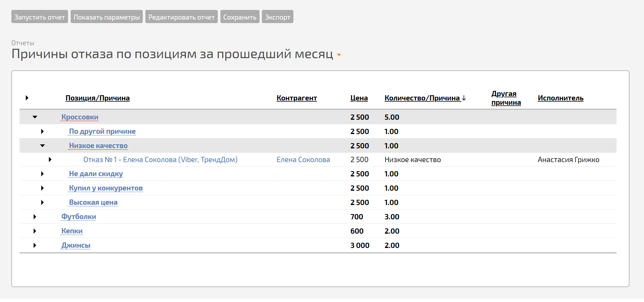Open Показать параметры

pos(107,17)
